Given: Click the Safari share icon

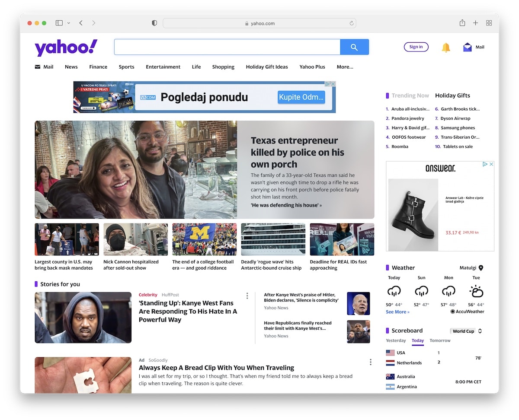Looking at the screenshot, I should 462,23.
